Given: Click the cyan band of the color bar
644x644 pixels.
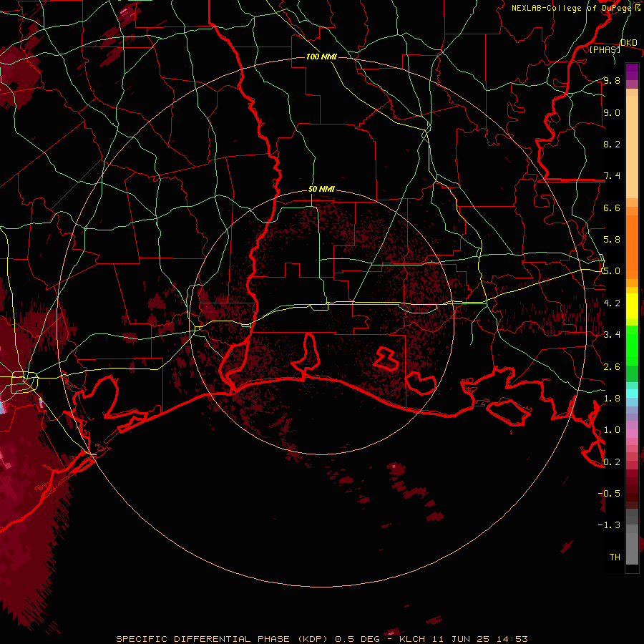Looking at the screenshot, I should point(632,394).
